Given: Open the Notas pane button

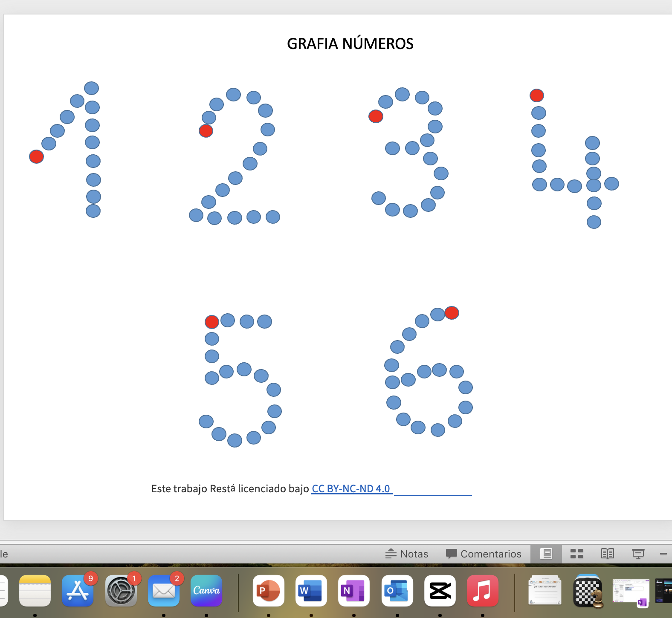Looking at the screenshot, I should click(x=407, y=554).
